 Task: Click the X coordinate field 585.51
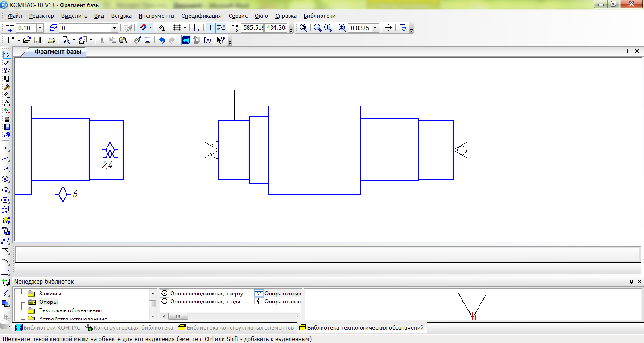coord(252,28)
